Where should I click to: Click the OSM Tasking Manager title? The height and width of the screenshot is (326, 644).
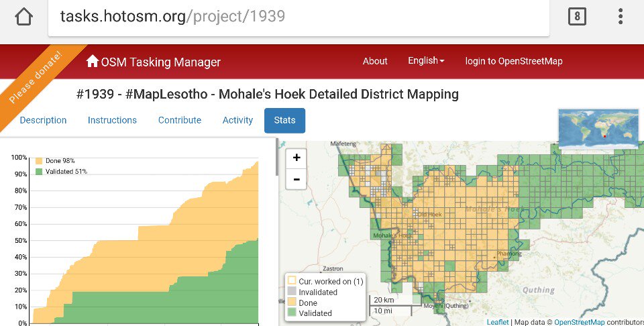[160, 62]
